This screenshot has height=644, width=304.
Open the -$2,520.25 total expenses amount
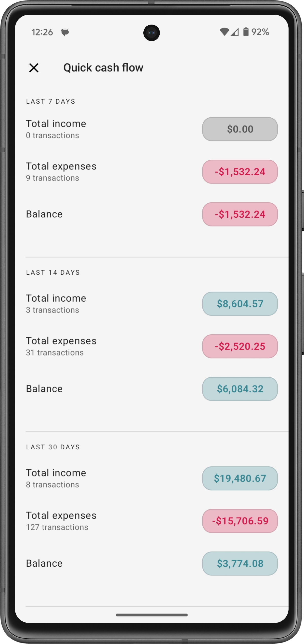coord(240,346)
